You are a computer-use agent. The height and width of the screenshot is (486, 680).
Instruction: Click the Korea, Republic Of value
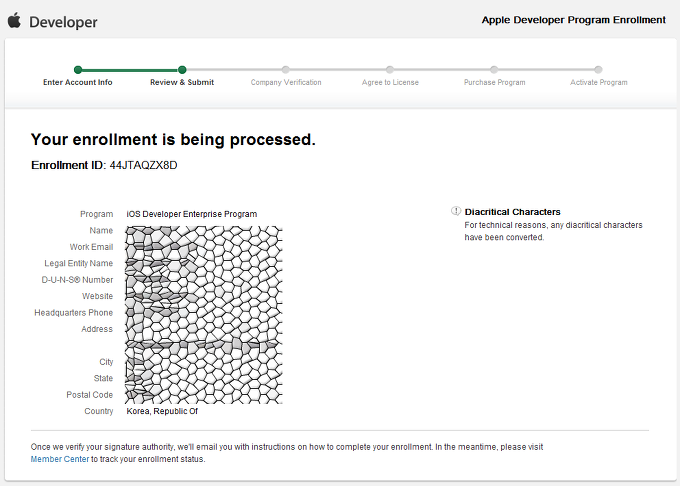162,411
